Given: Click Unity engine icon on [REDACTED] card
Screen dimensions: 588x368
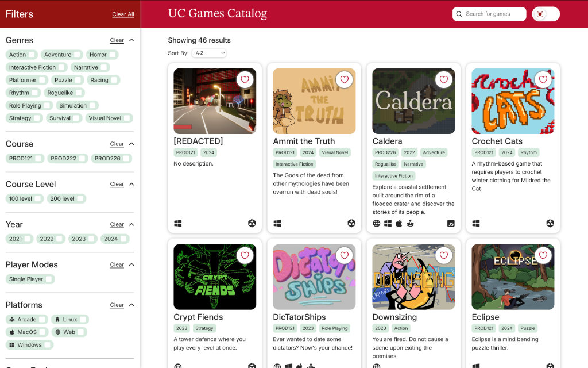Looking at the screenshot, I should coord(252,224).
